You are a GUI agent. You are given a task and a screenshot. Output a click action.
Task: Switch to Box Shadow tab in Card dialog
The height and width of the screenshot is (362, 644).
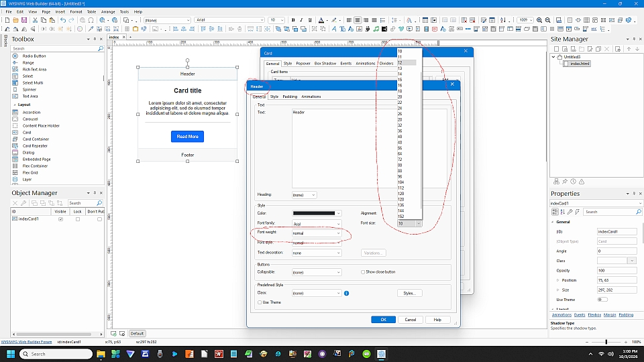coord(325,64)
